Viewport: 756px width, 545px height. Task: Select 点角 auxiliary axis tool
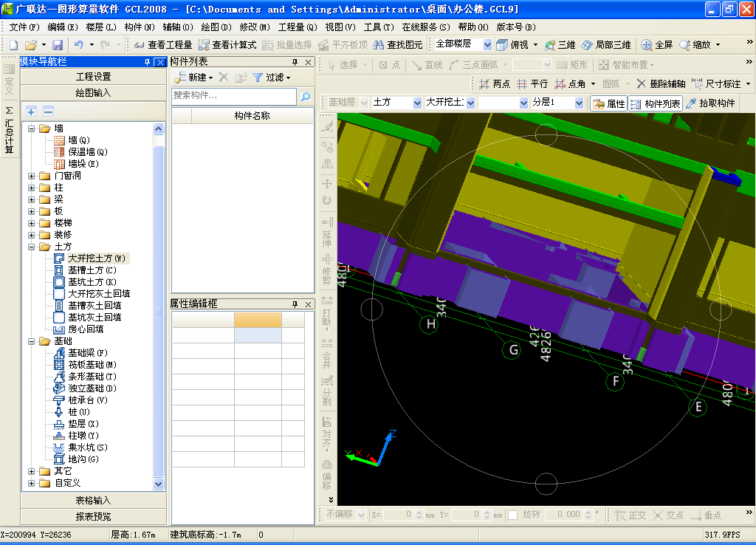pos(570,84)
